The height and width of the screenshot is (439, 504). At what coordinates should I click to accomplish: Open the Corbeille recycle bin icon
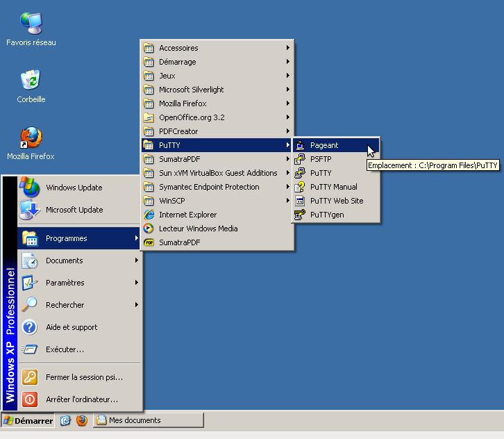[x=31, y=79]
